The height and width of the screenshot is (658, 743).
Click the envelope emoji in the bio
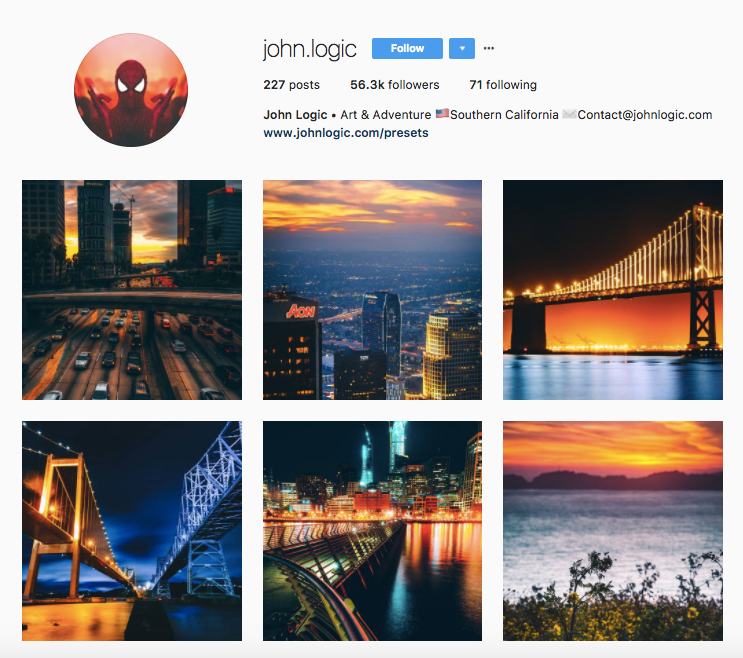569,114
